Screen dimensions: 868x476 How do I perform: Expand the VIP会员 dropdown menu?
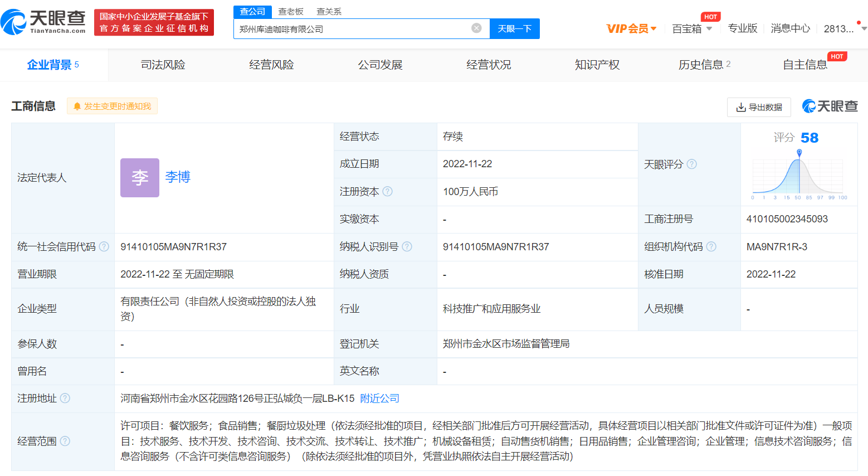click(631, 28)
